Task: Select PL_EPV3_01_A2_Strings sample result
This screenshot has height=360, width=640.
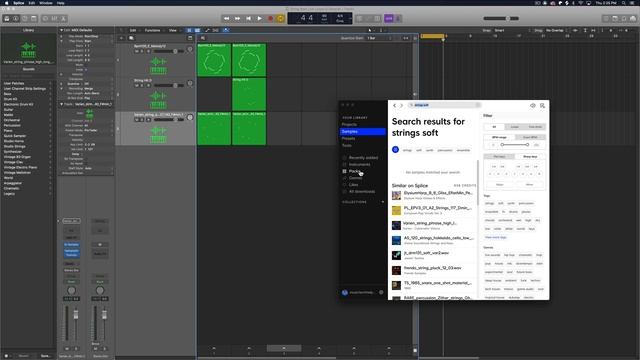Action: tap(433, 210)
